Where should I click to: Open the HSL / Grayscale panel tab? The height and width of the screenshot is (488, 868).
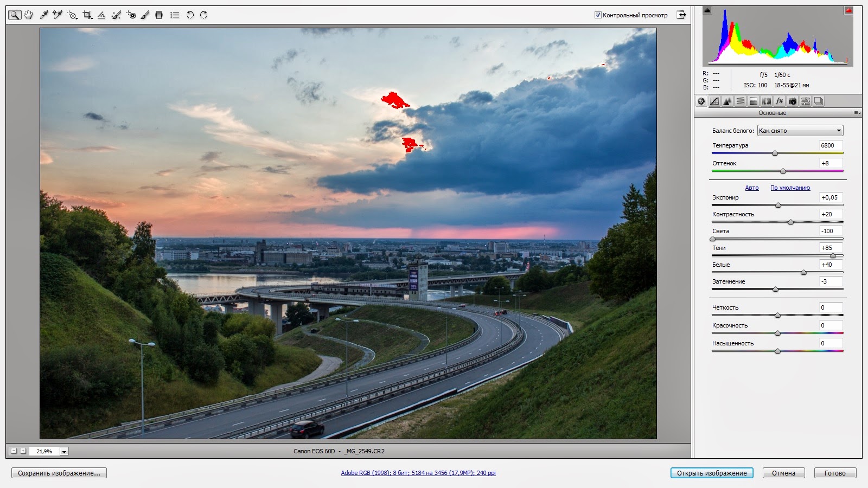pos(741,101)
